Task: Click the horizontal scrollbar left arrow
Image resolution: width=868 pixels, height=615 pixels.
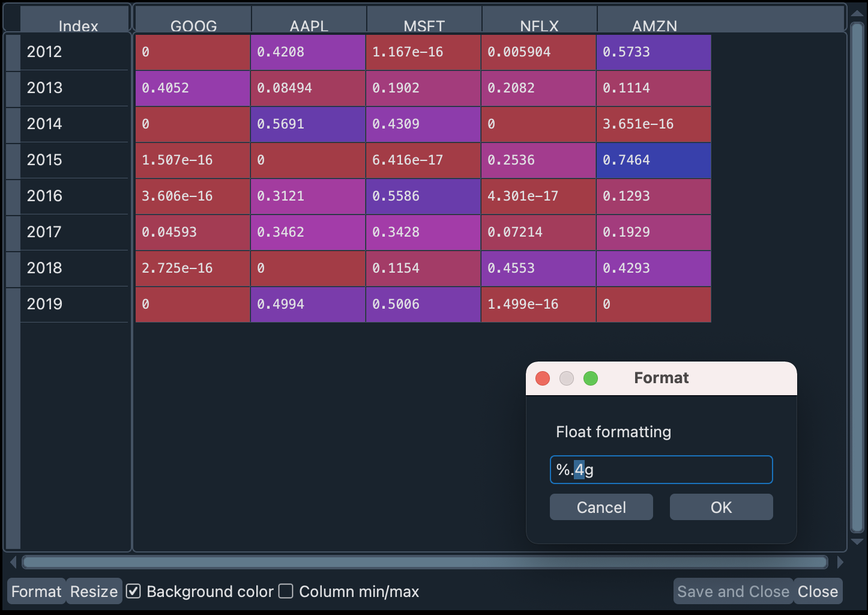Action: [13, 562]
